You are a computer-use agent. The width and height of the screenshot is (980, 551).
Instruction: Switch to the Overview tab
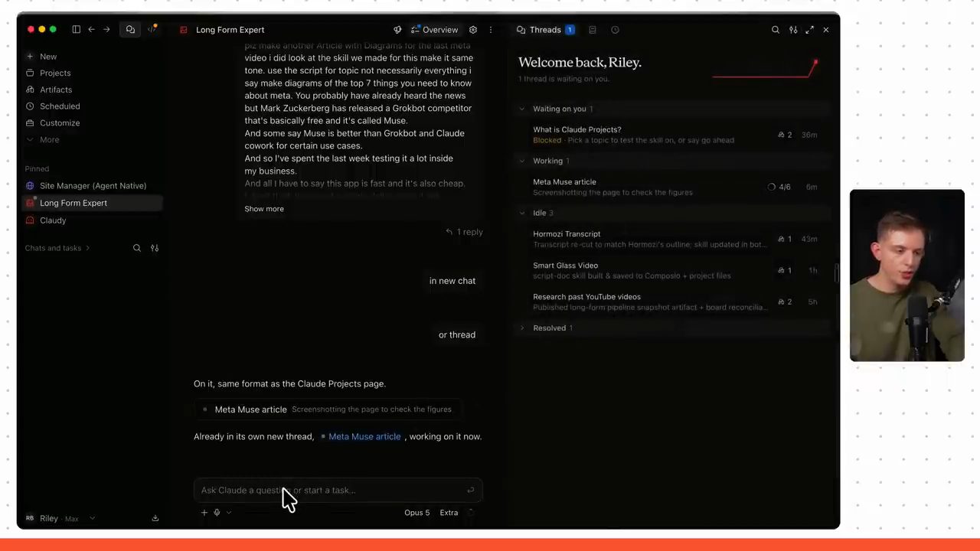click(x=434, y=30)
